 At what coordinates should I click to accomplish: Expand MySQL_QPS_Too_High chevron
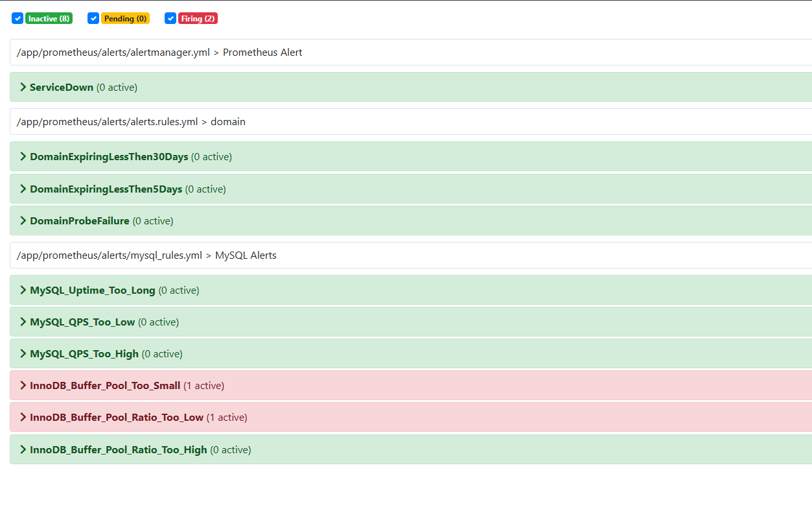pos(23,353)
